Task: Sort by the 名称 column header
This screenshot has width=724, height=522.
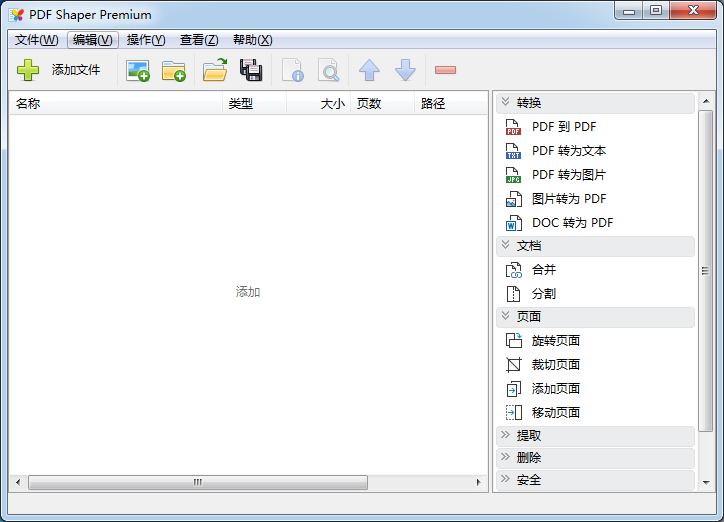Action: coord(116,103)
